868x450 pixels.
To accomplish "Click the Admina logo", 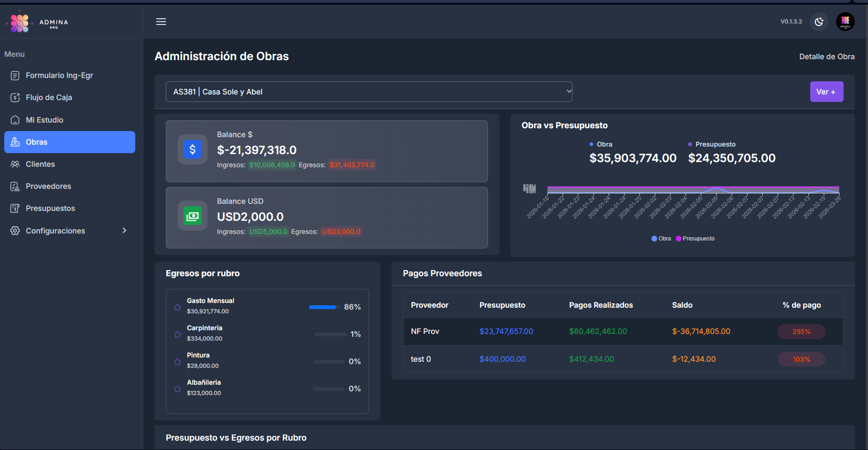I will 38,23.
